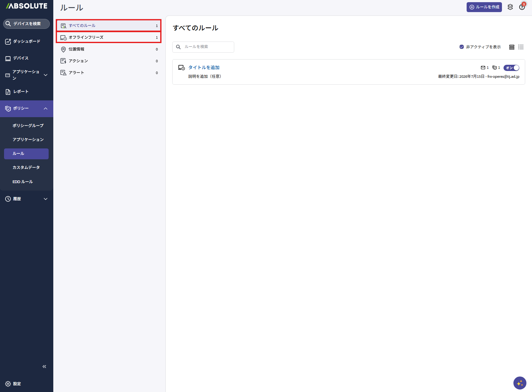
Task: Open the help icon with notification badge
Action: 522,7
